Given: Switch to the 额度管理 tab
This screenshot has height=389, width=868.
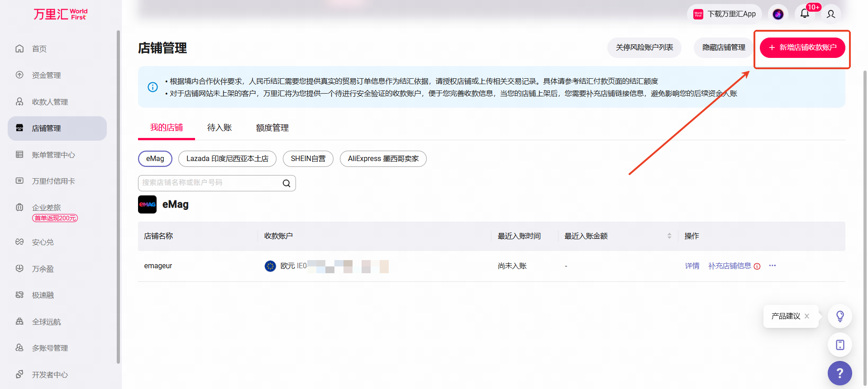Looking at the screenshot, I should pyautogui.click(x=272, y=128).
